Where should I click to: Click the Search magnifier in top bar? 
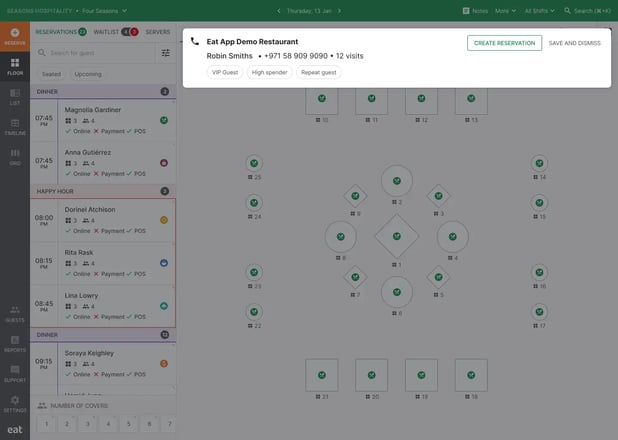point(567,11)
